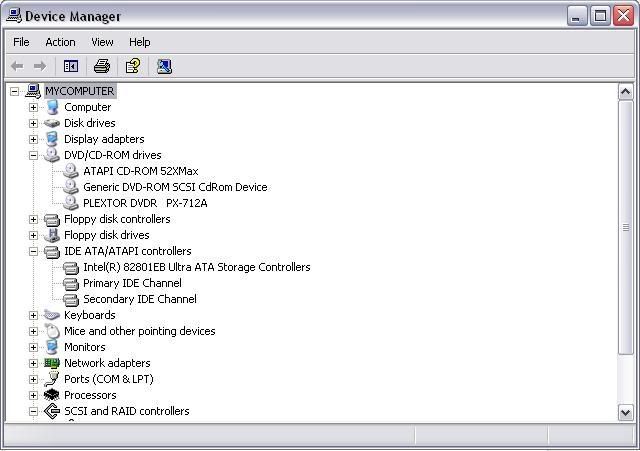Screen dimensions: 640x451
Task: Click the Monitors category icon
Action: pos(52,347)
